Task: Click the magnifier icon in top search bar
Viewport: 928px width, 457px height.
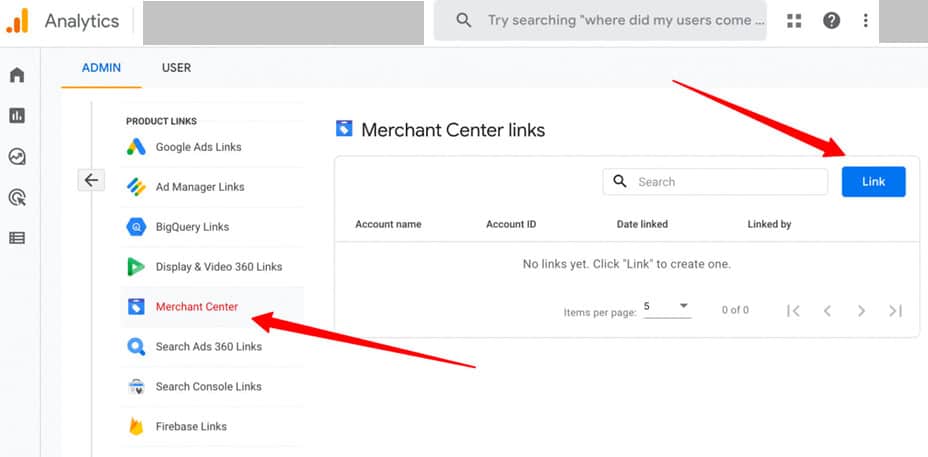Action: pos(464,20)
